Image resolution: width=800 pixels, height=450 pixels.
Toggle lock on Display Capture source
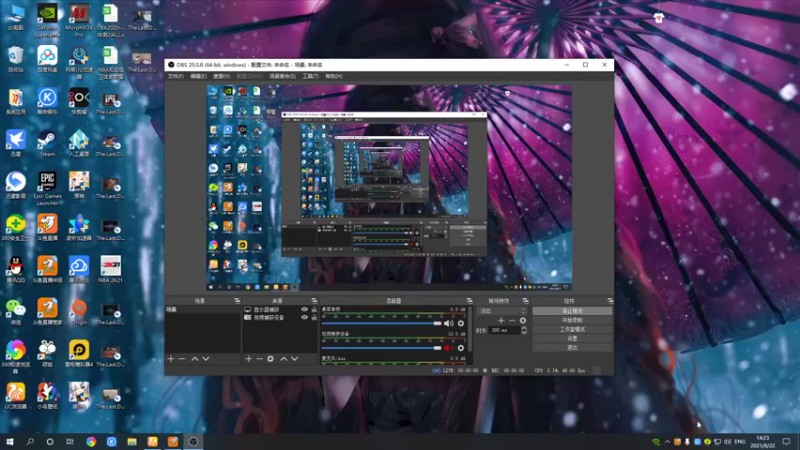pyautogui.click(x=314, y=309)
